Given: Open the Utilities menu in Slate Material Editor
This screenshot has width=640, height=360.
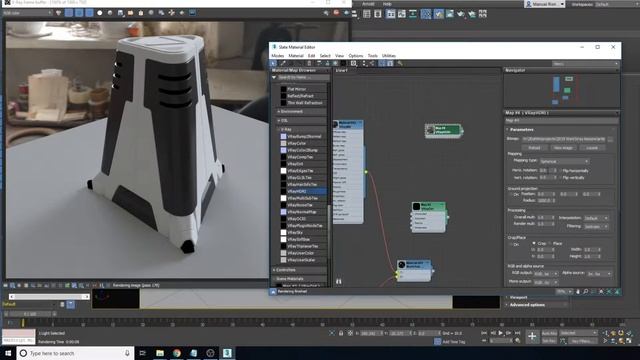Looking at the screenshot, I should point(389,56).
